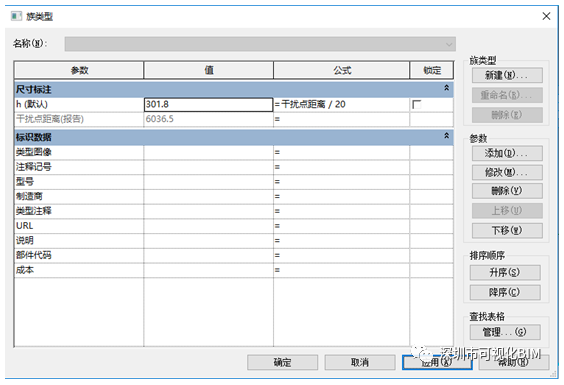The width and height of the screenshot is (564, 385).
Task: Click the value cell for 注释记号
Action: [208, 167]
